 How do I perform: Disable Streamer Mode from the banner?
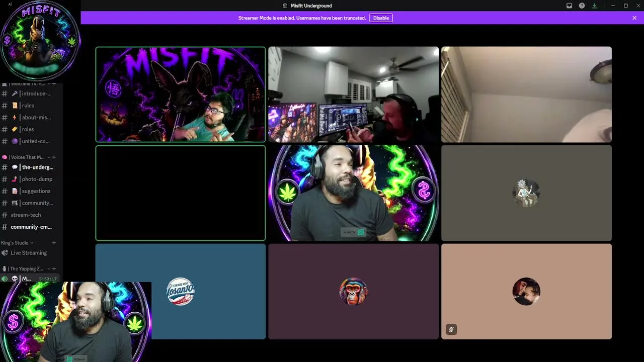click(381, 18)
